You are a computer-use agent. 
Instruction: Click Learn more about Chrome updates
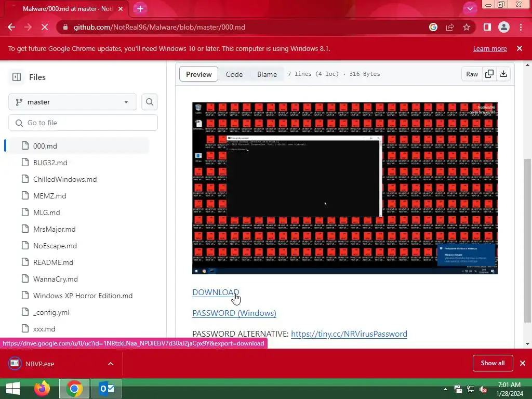coord(490,48)
